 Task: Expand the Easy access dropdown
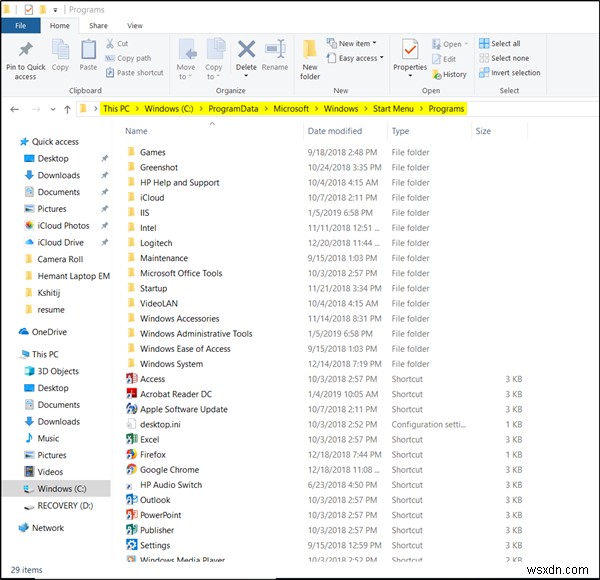(382, 58)
